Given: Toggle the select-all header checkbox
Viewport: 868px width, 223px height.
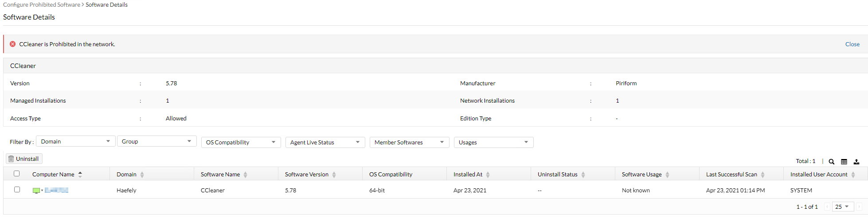Looking at the screenshot, I should 17,174.
